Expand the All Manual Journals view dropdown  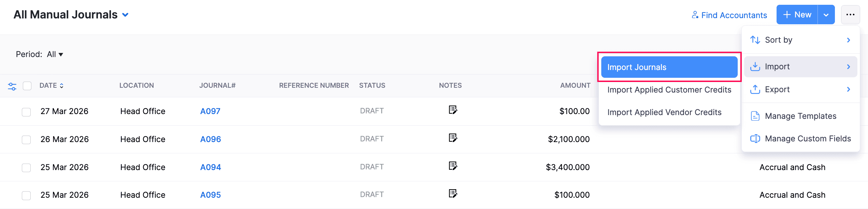126,15
